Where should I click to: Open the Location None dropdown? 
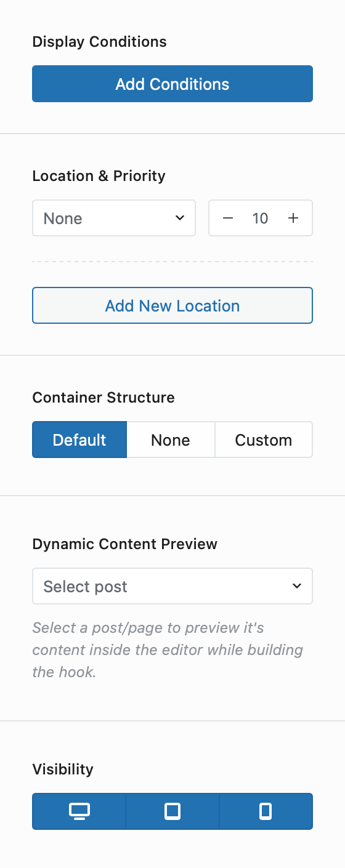(x=114, y=218)
